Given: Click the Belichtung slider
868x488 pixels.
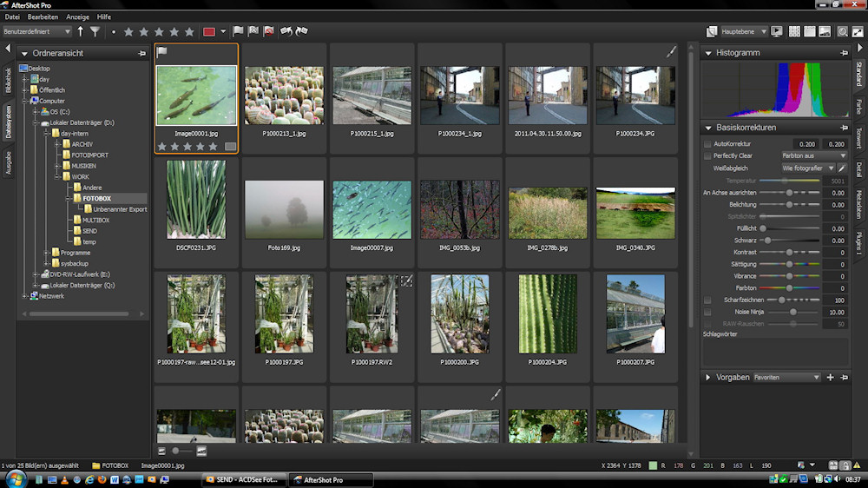Looking at the screenshot, I should click(790, 204).
